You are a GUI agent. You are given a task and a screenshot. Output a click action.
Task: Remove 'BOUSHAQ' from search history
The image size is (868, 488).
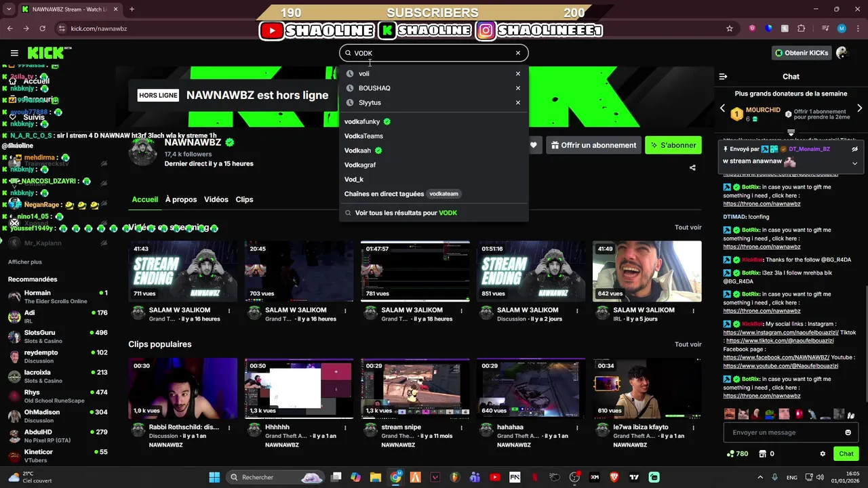coord(518,88)
